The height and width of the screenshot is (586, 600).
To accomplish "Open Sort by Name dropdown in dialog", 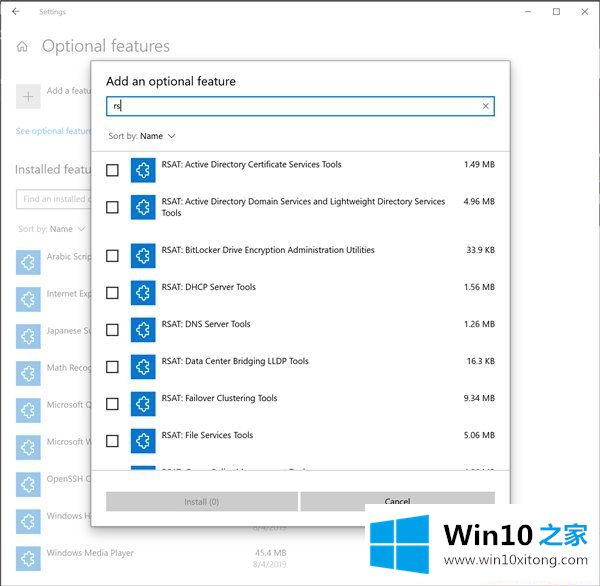I will 142,136.
